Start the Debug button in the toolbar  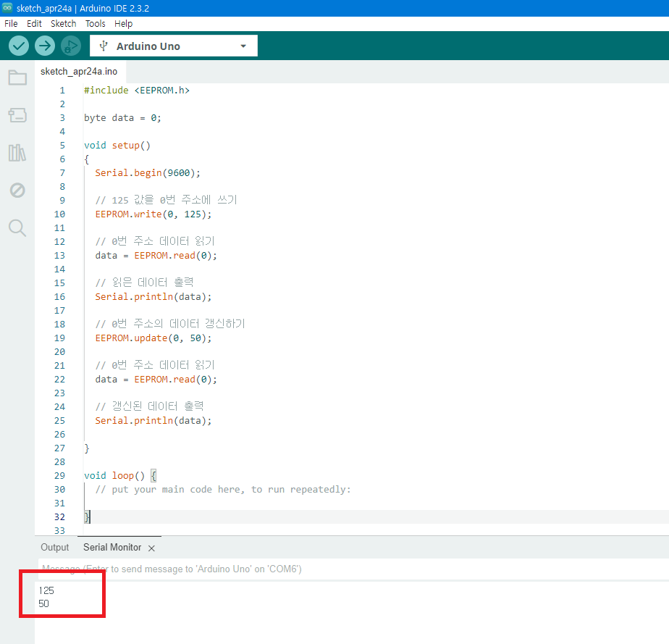pos(71,46)
